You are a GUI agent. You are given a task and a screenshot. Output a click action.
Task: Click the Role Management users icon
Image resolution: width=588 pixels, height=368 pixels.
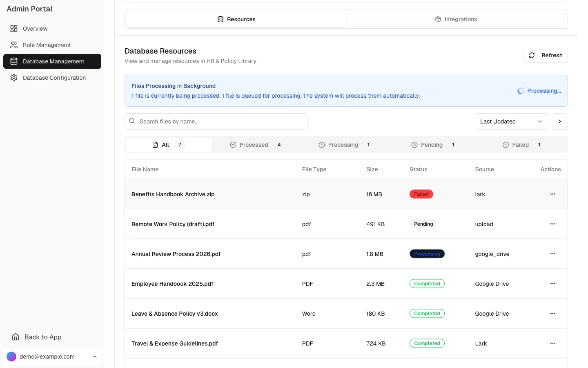tap(14, 45)
